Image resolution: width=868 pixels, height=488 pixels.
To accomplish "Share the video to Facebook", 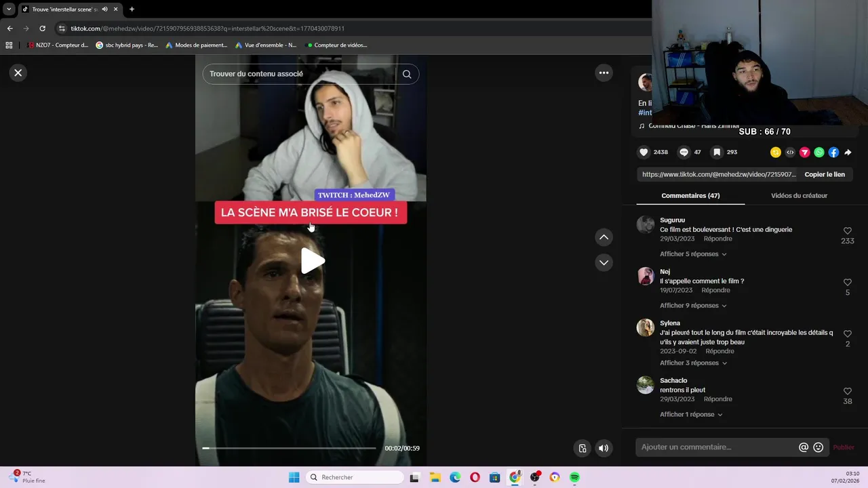I will pos(833,152).
